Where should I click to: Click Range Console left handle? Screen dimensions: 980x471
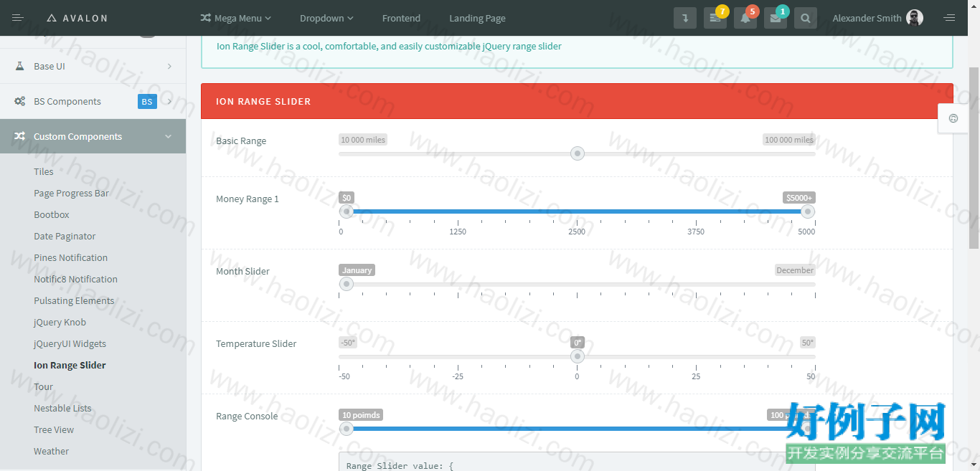coord(347,429)
